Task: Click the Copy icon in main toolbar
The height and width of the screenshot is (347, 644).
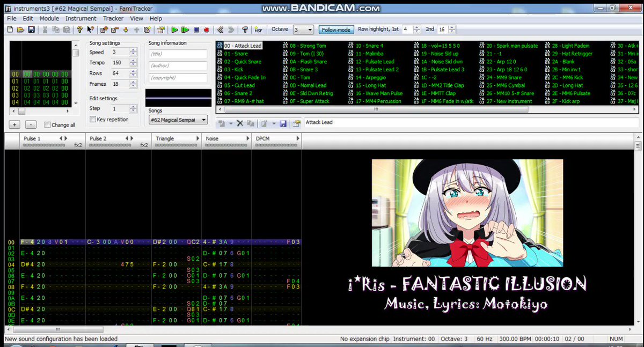Action: [x=56, y=29]
